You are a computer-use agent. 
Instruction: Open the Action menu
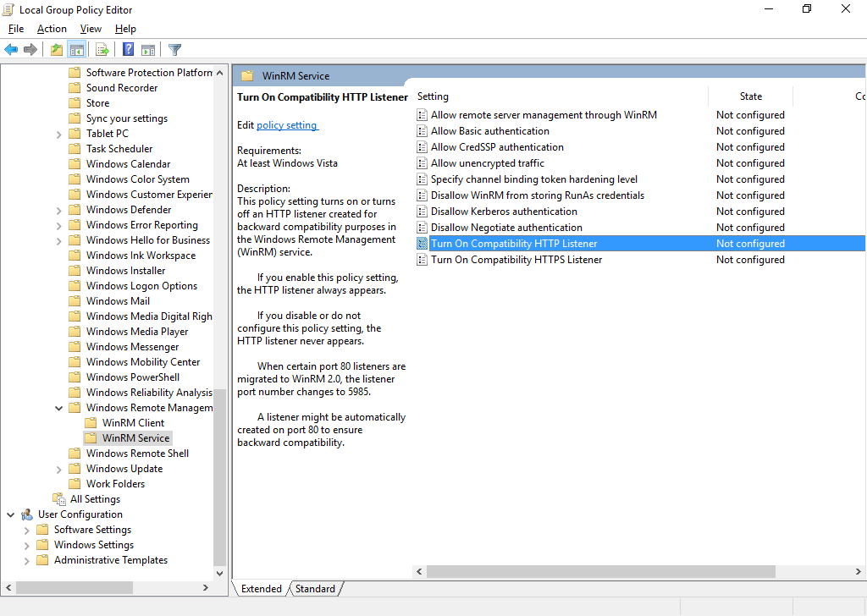(x=52, y=29)
